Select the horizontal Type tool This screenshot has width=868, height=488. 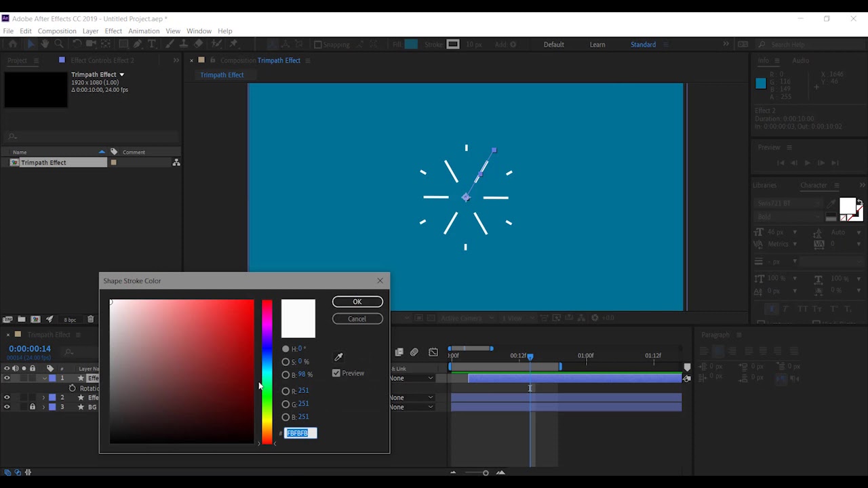[152, 44]
